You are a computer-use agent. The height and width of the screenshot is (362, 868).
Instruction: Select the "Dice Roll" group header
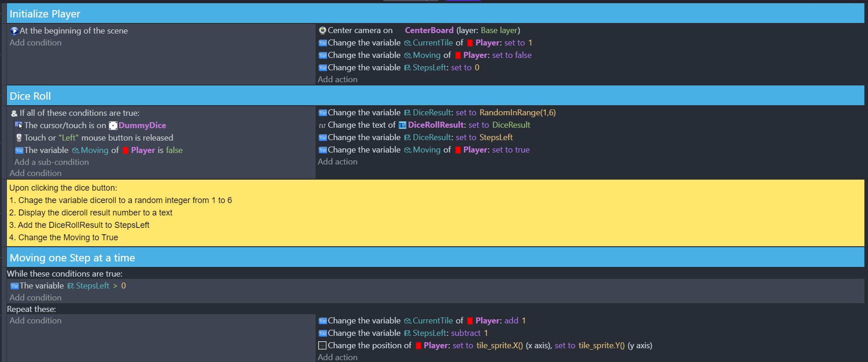click(x=30, y=96)
